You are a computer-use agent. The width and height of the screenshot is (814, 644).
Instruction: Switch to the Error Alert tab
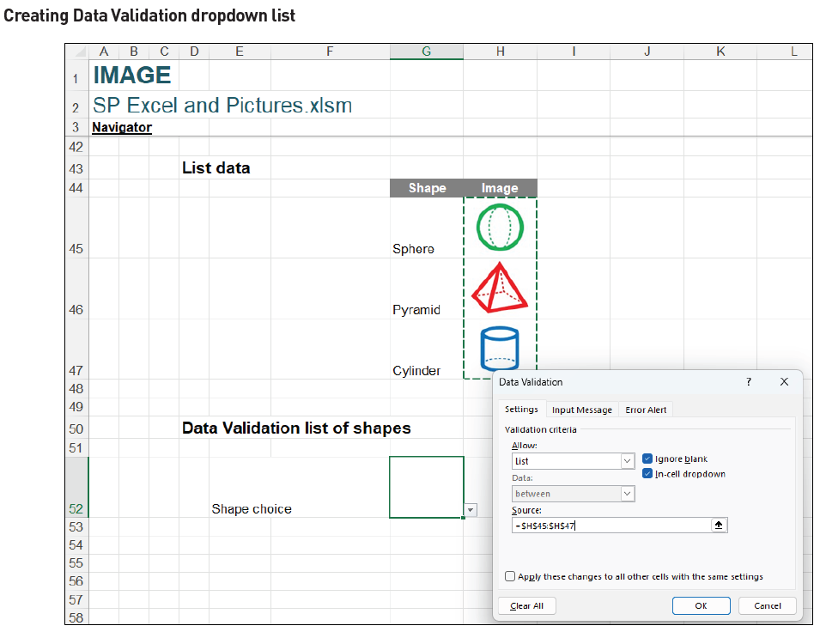tap(645, 410)
